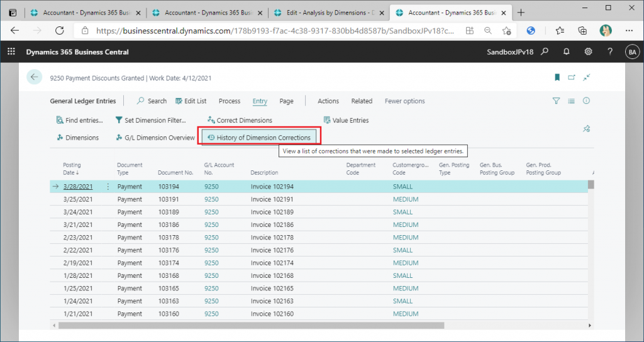This screenshot has width=644, height=342.
Task: Toggle the filter pane funnel icon
Action: (x=556, y=101)
